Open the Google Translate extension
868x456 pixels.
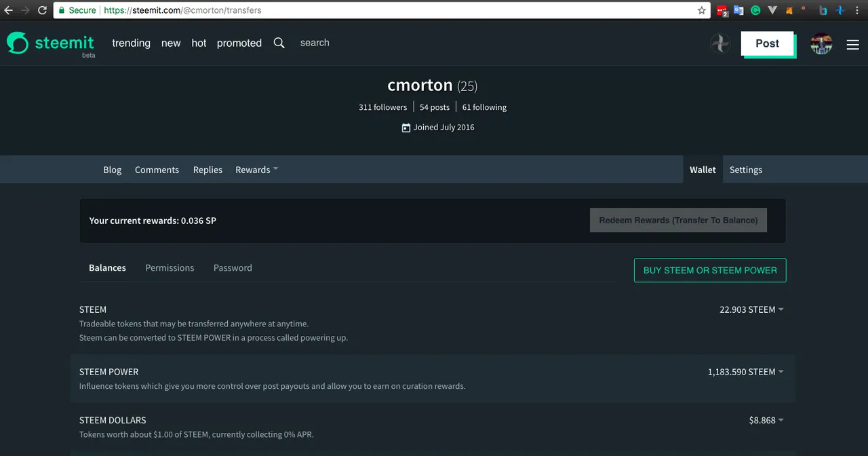738,10
